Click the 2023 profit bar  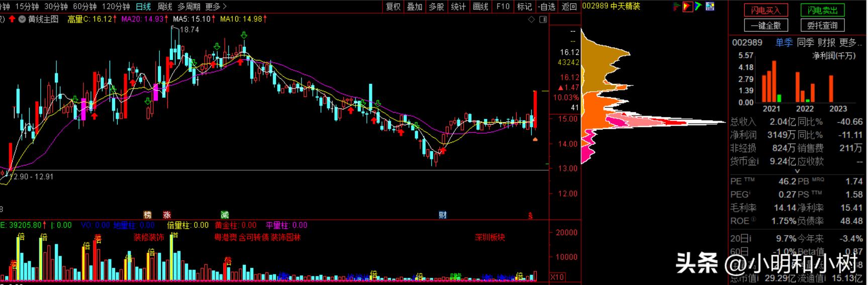(x=831, y=88)
